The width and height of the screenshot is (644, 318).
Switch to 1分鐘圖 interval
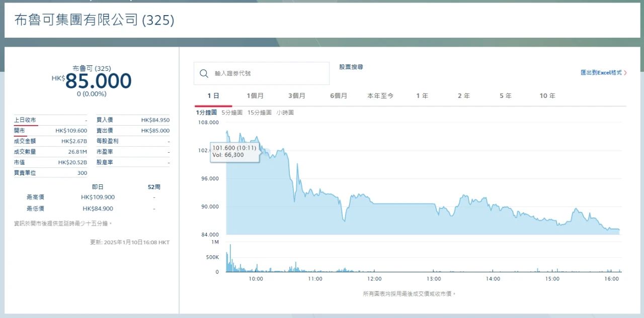click(x=206, y=113)
